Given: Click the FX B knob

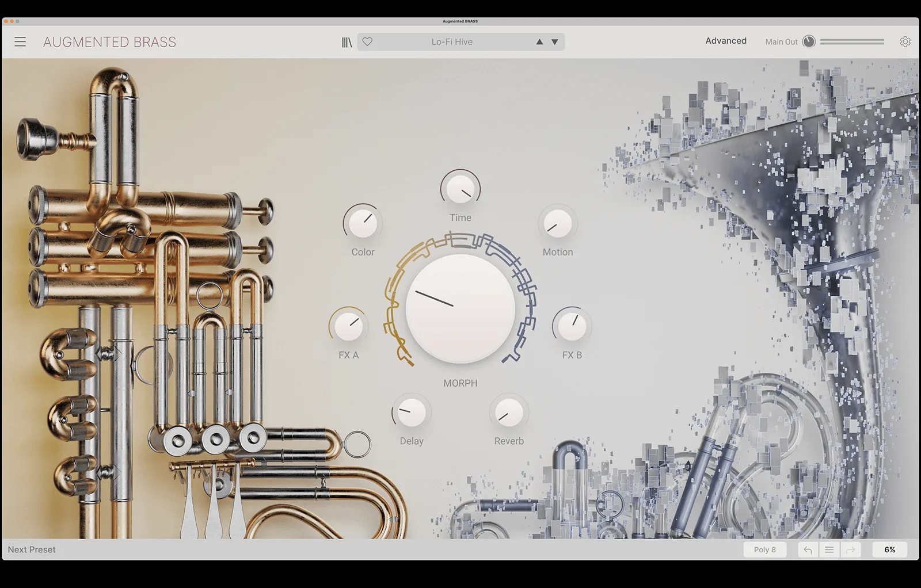Looking at the screenshot, I should tap(572, 326).
